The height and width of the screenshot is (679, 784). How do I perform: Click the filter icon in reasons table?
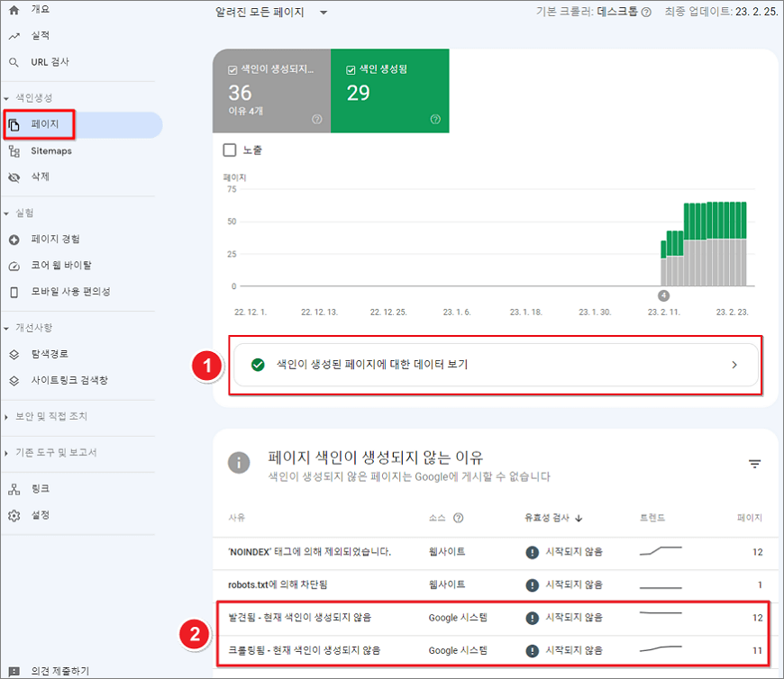pos(754,464)
